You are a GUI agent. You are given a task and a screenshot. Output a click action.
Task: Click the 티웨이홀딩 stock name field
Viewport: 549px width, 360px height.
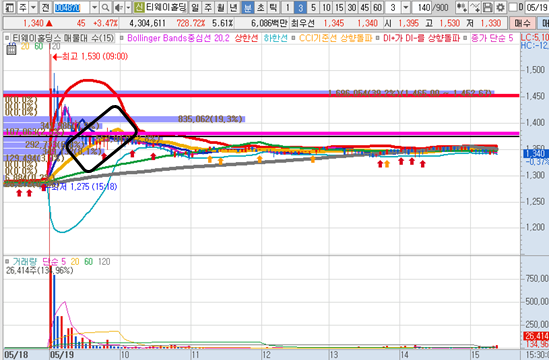(166, 7)
